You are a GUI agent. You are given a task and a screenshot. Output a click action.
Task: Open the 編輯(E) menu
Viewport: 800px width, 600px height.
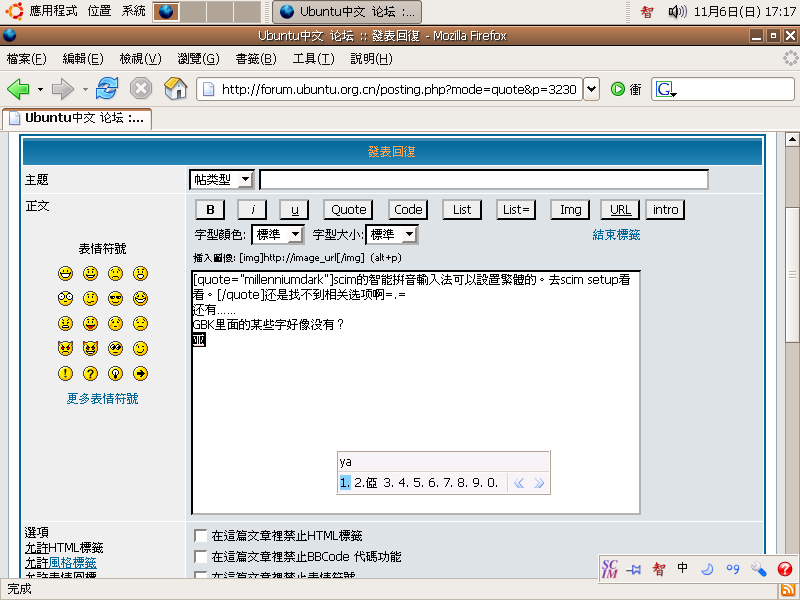point(83,59)
